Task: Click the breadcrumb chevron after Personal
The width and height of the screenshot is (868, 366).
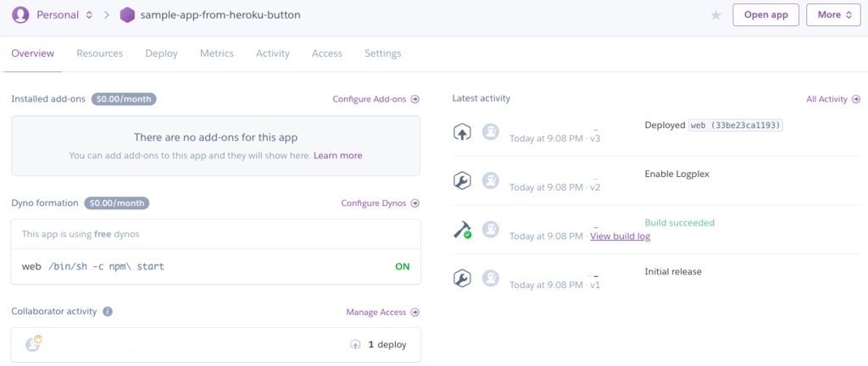Action: (x=107, y=15)
